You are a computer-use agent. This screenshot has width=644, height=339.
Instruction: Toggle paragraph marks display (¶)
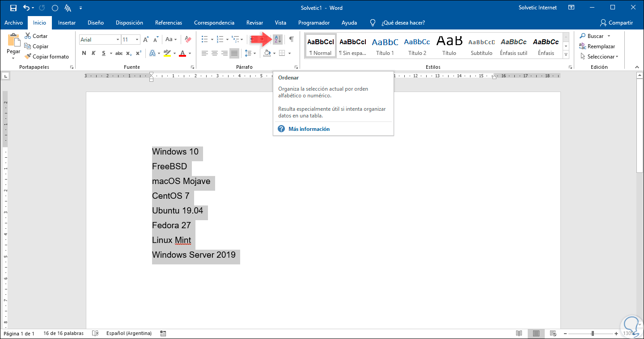[291, 39]
